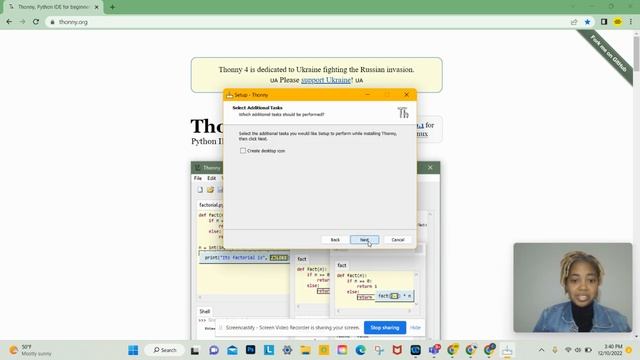Screen dimensions: 640x360
Task: Open the yellow square app on the taskbar
Action: pos(324,350)
